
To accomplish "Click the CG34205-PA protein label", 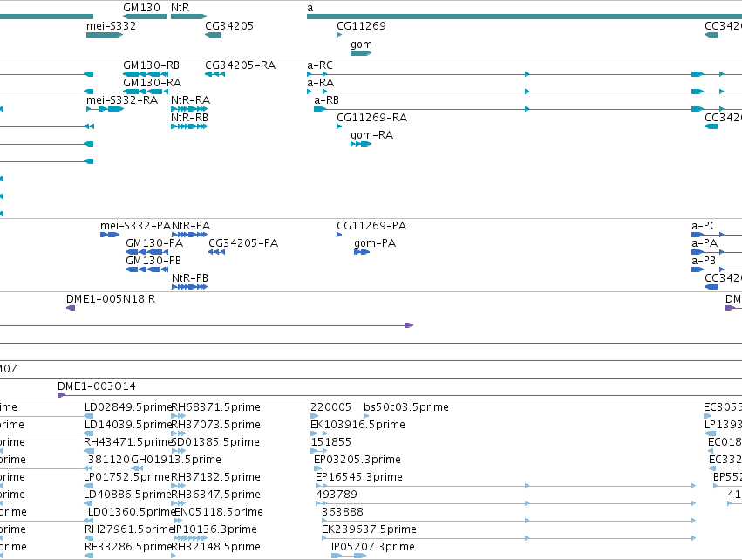I will (x=243, y=242).
